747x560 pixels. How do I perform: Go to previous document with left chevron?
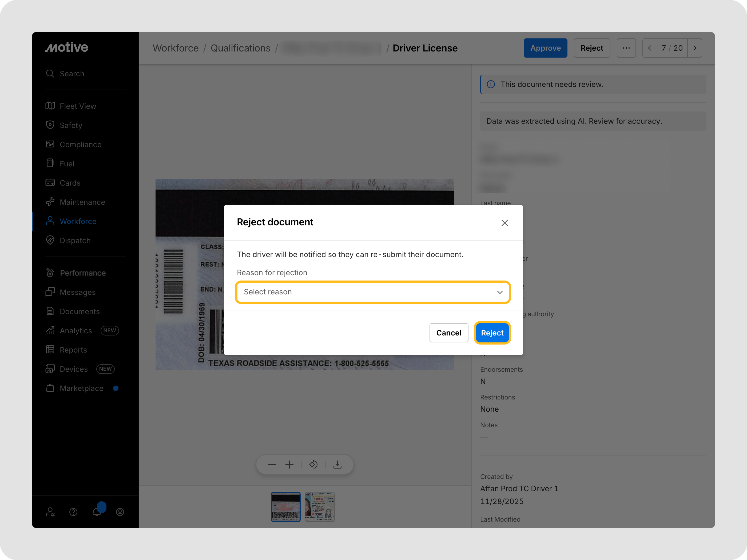pos(649,48)
